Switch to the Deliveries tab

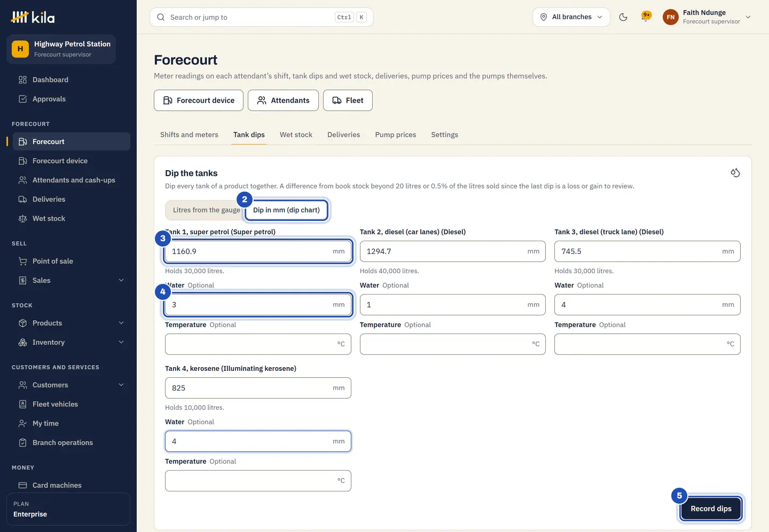click(x=343, y=134)
